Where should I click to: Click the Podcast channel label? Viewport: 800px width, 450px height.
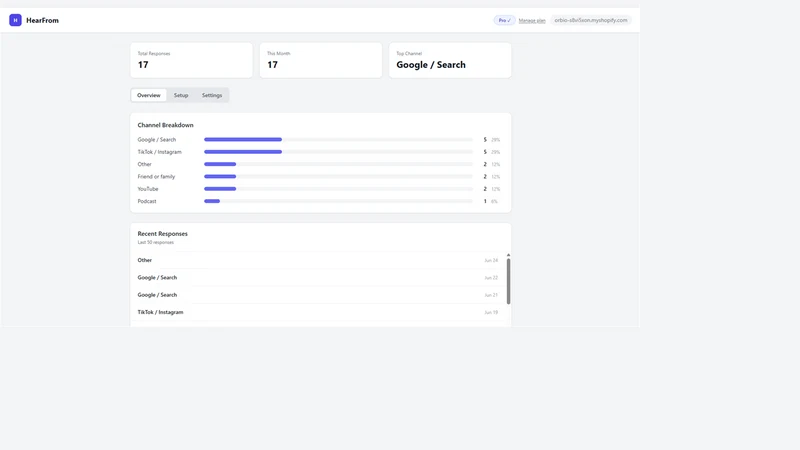147,201
